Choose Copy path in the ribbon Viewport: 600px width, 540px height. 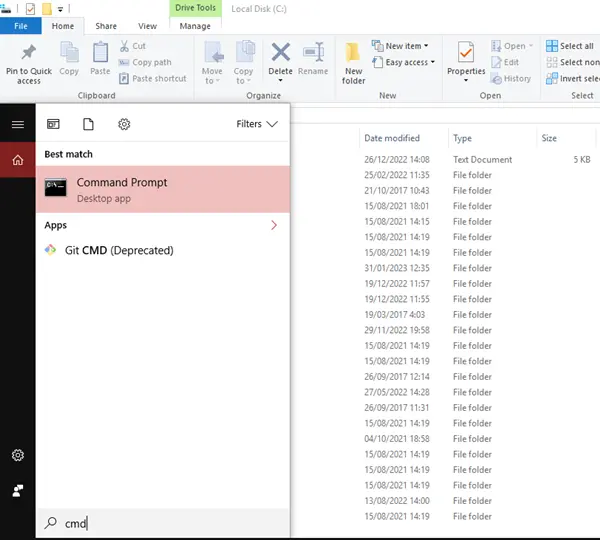click(x=145, y=62)
